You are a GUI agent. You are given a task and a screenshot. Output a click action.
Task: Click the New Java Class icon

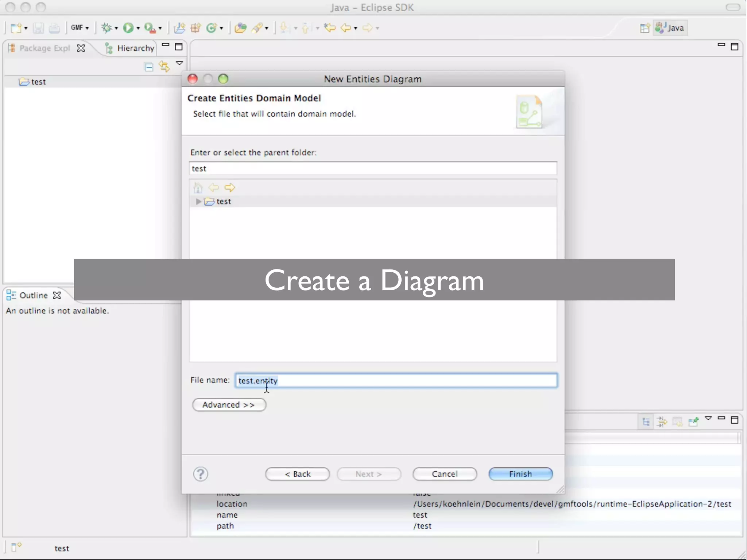pos(212,28)
